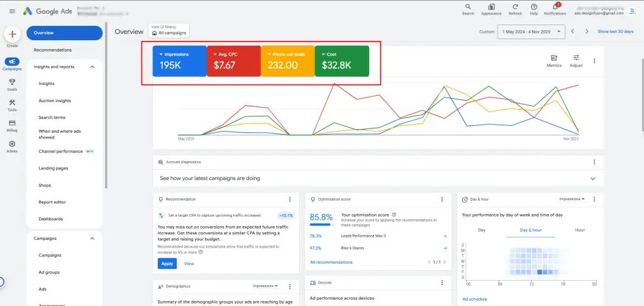Screen dimensions: 644x306
Task: Open Optimisation score card three-dot menu
Action: click(442, 199)
